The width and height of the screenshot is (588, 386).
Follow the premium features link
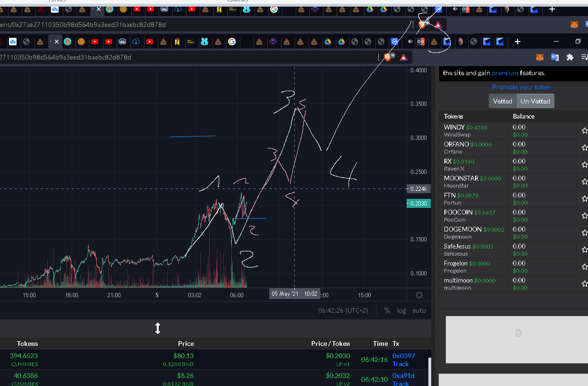(x=505, y=73)
